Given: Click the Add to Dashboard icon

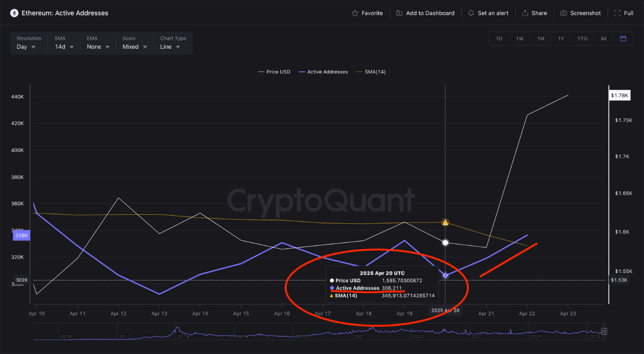Looking at the screenshot, I should tap(399, 13).
